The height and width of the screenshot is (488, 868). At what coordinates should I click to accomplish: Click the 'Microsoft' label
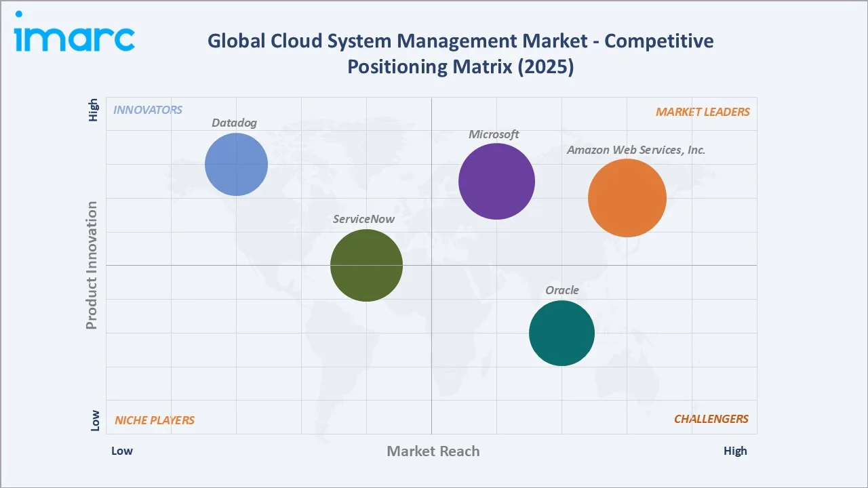[494, 134]
